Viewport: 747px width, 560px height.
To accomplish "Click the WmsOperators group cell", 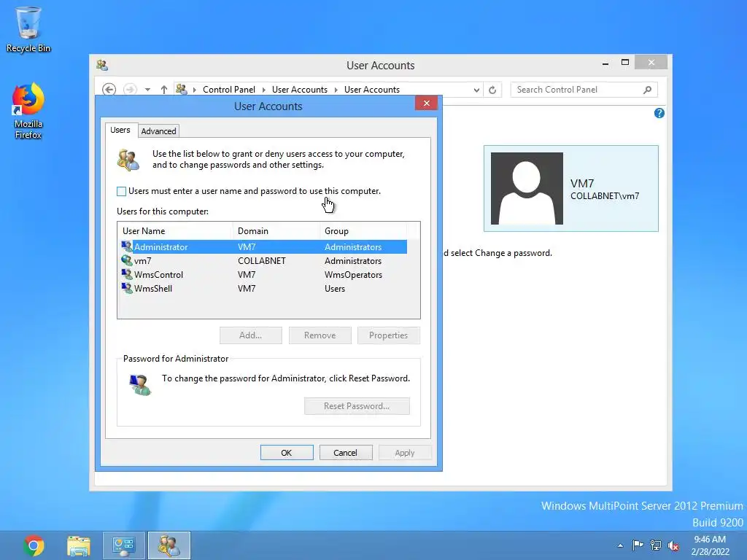I will [x=353, y=274].
